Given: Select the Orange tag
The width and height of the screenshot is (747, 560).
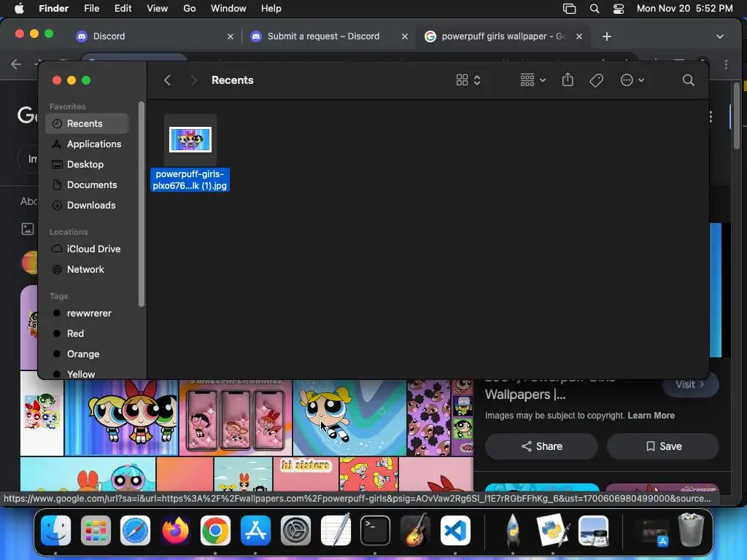Looking at the screenshot, I should pos(88,354).
